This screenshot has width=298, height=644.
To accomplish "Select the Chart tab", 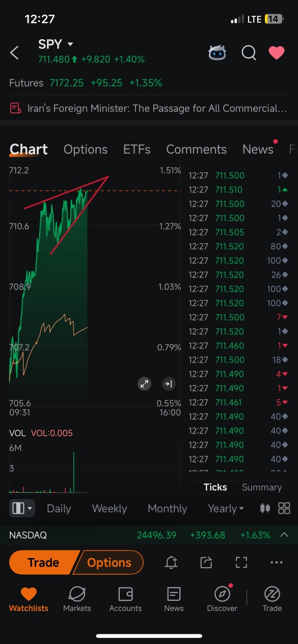I will click(29, 149).
